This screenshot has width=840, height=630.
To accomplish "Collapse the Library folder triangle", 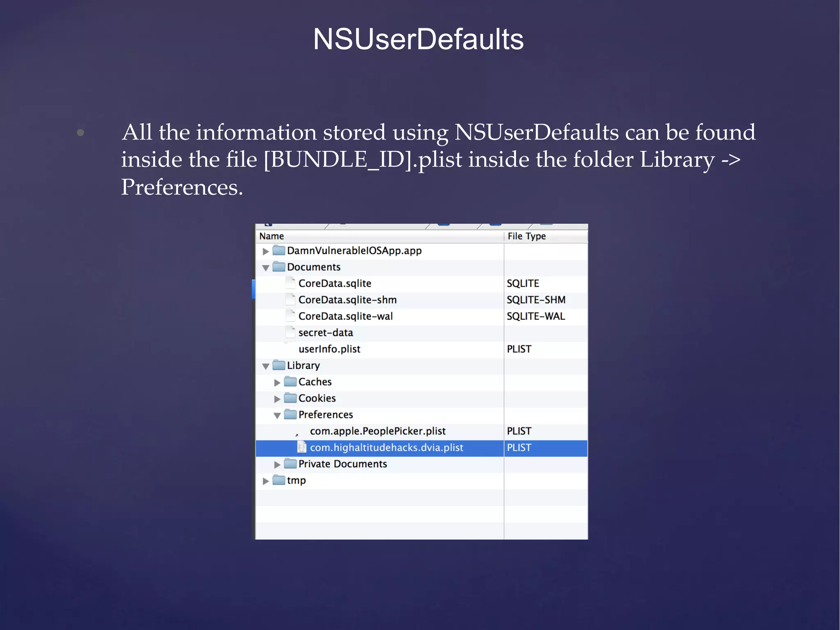I will [265, 366].
